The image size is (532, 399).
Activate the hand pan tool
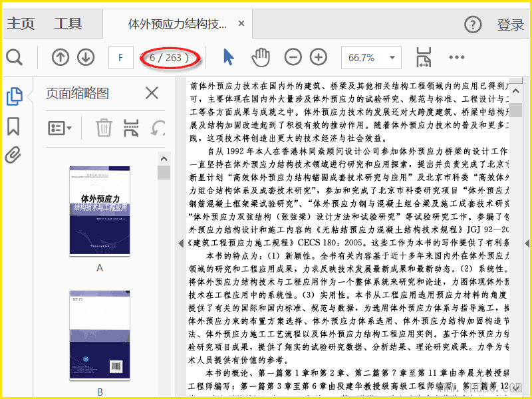click(261, 57)
